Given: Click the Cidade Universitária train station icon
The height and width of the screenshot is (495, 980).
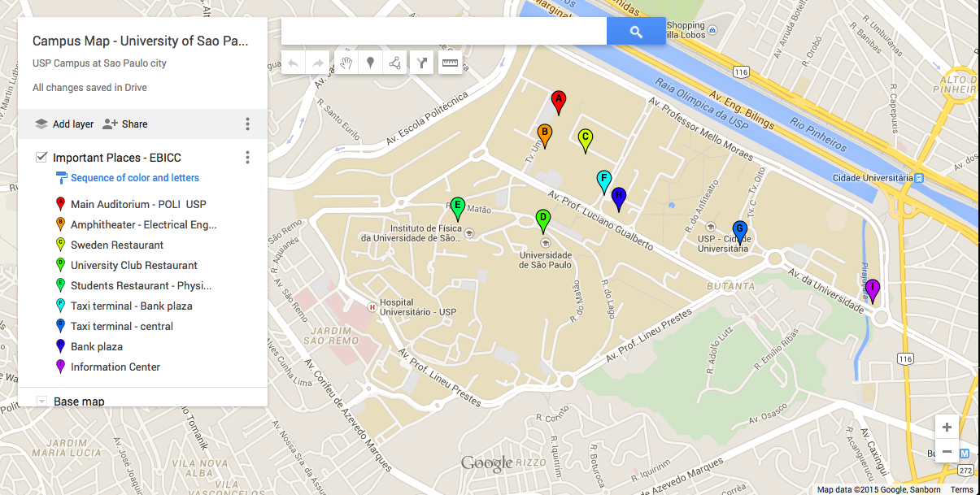Looking at the screenshot, I should coord(918,178).
